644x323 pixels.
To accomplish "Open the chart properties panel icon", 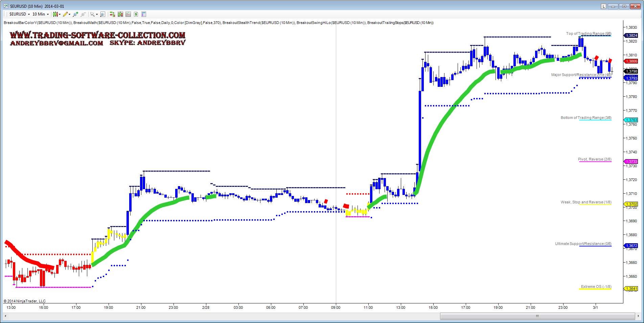I will click(x=144, y=14).
